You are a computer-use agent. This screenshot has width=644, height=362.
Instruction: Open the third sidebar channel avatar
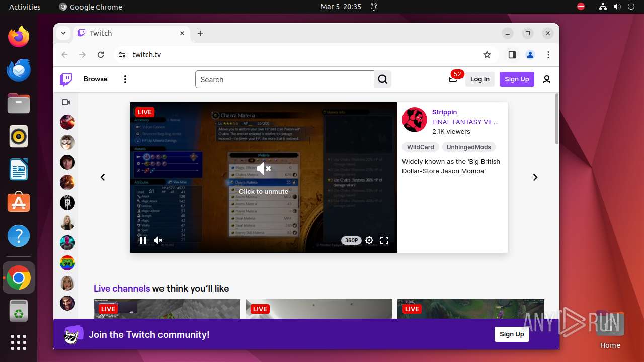(x=67, y=162)
